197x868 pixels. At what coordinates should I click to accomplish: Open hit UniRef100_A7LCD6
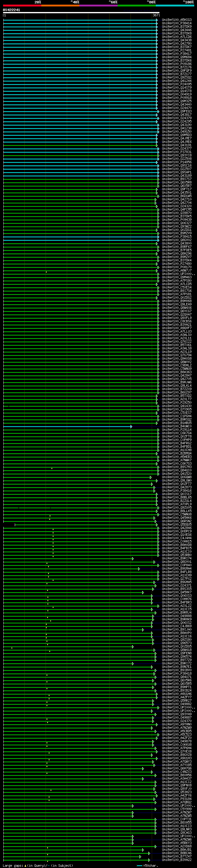pos(177,37)
